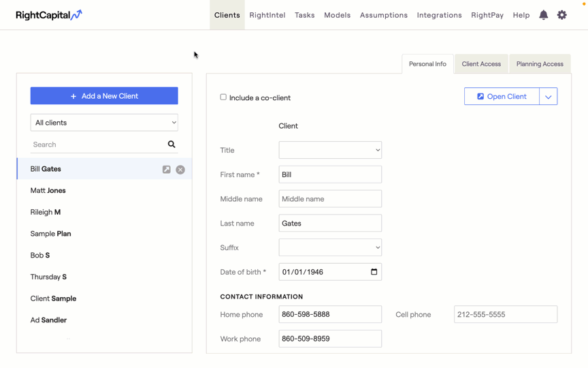Open the notifications bell icon
This screenshot has width=588, height=368.
[543, 15]
